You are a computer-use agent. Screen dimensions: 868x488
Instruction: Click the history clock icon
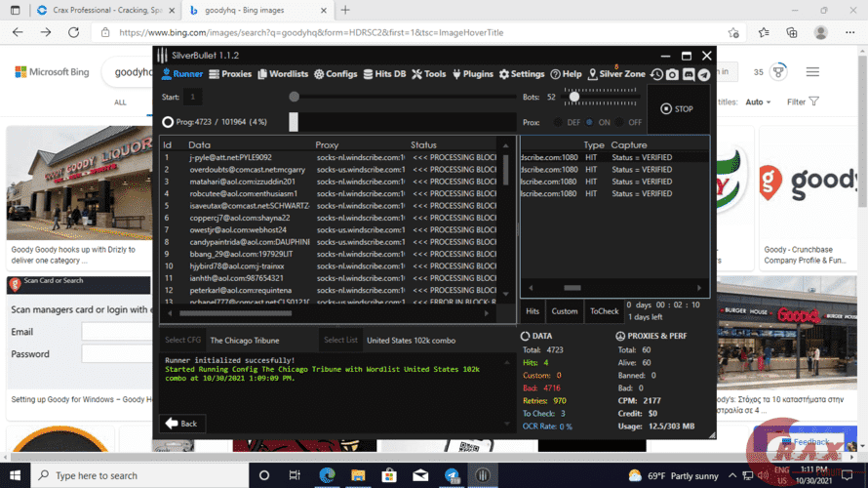pos(656,75)
